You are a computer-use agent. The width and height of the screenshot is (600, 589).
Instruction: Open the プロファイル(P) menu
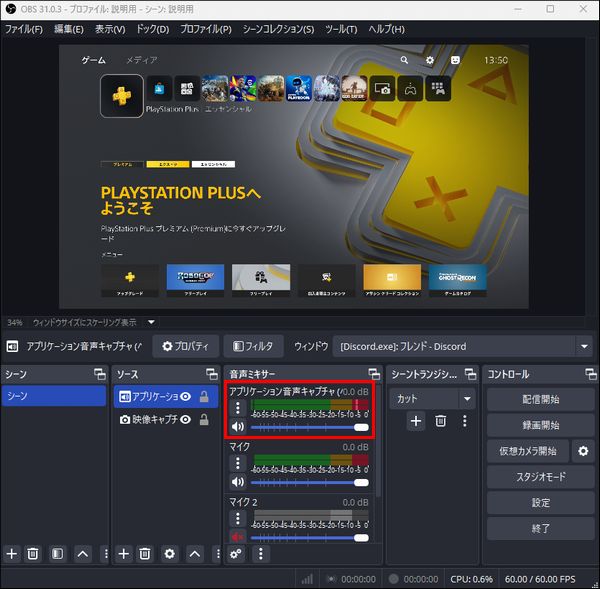point(206,29)
